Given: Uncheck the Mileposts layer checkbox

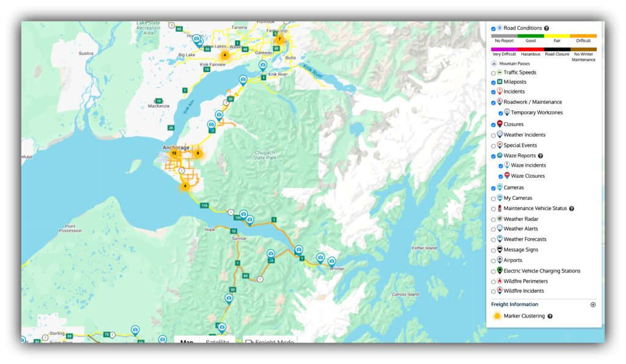Looking at the screenshot, I should click(x=493, y=82).
